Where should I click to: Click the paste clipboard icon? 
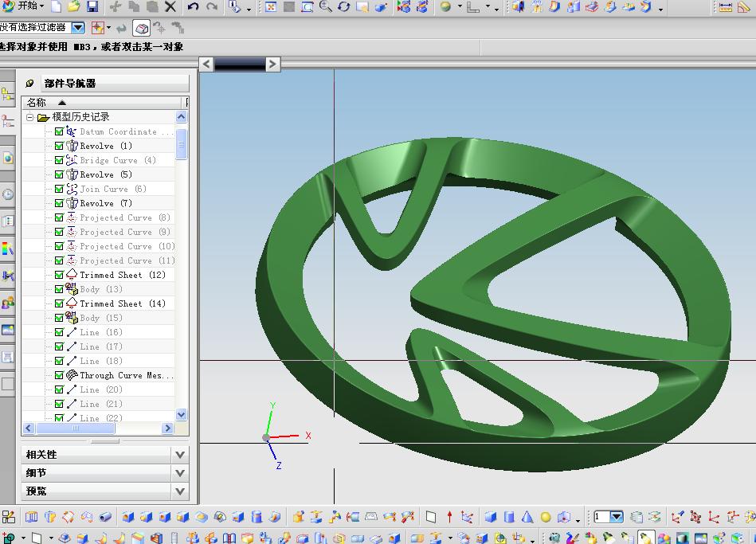coord(152,6)
